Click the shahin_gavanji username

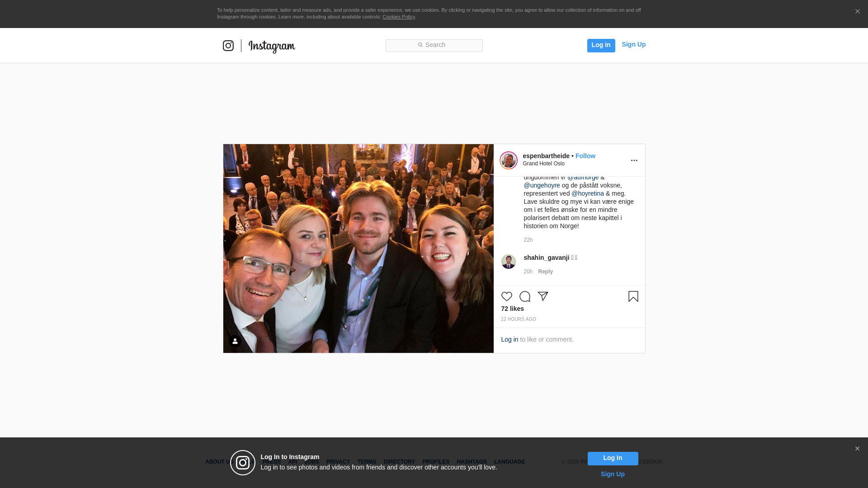(x=546, y=258)
